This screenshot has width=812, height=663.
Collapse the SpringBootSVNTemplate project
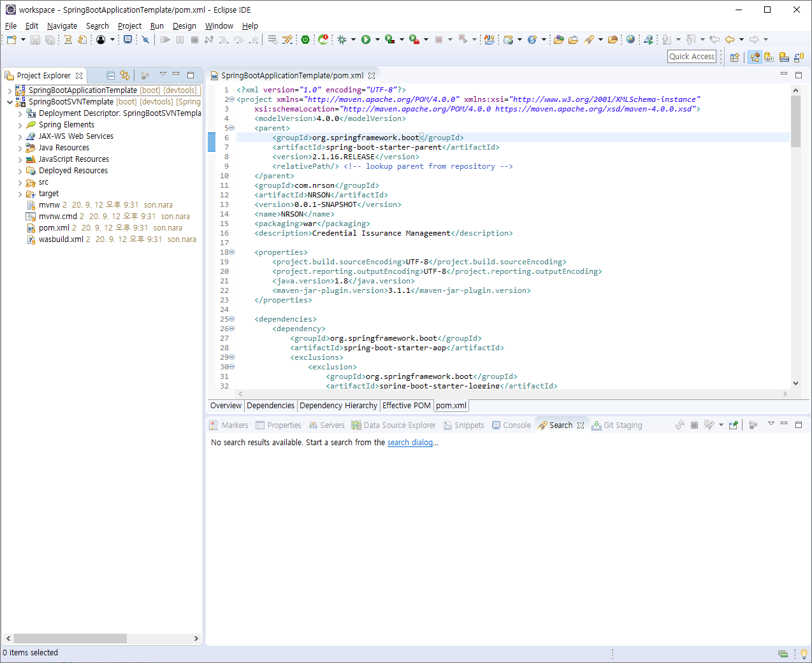click(10, 102)
